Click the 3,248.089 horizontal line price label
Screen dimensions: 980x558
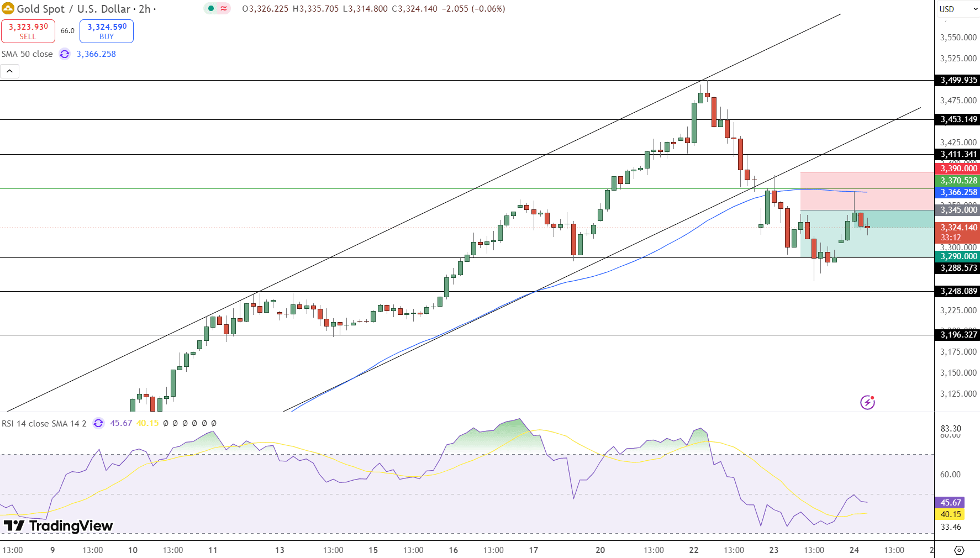click(x=957, y=291)
